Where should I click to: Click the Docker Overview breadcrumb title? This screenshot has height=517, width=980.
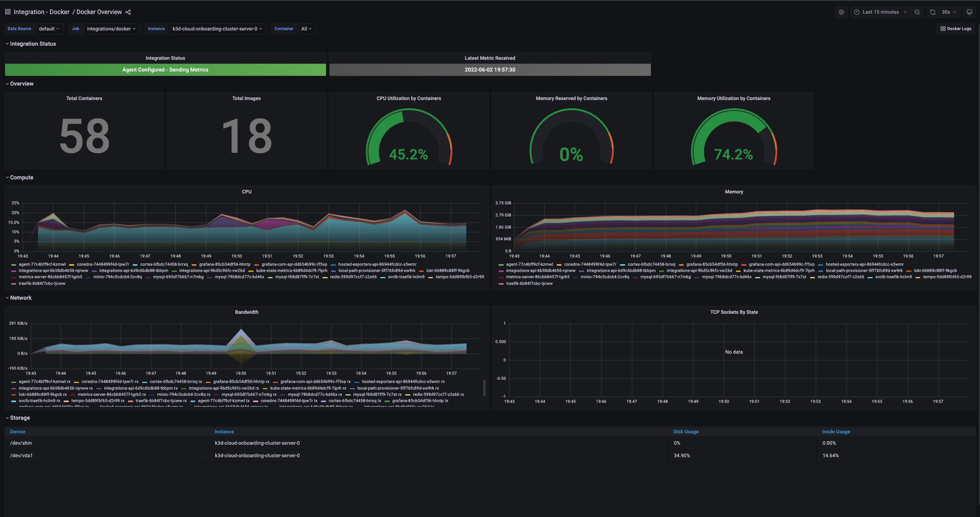(99, 12)
